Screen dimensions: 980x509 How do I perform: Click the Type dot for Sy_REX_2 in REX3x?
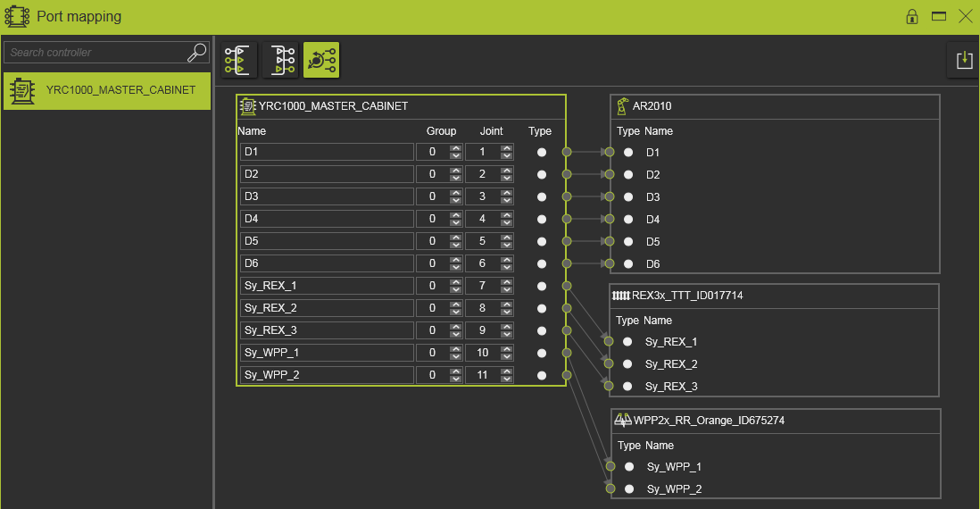point(627,364)
